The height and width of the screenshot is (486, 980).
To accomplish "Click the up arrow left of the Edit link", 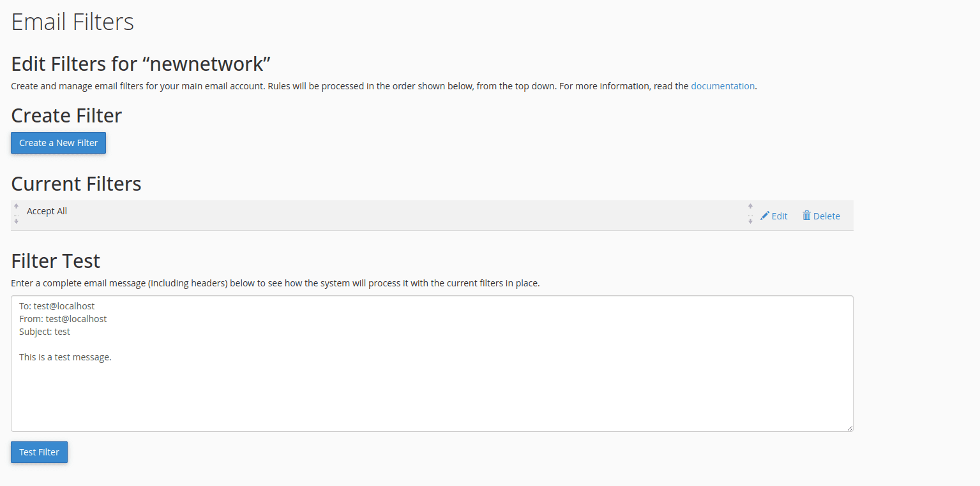I will coord(750,207).
